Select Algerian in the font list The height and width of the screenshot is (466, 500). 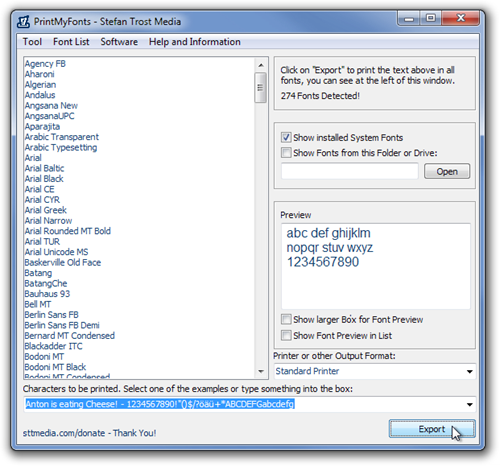pyautogui.click(x=40, y=85)
